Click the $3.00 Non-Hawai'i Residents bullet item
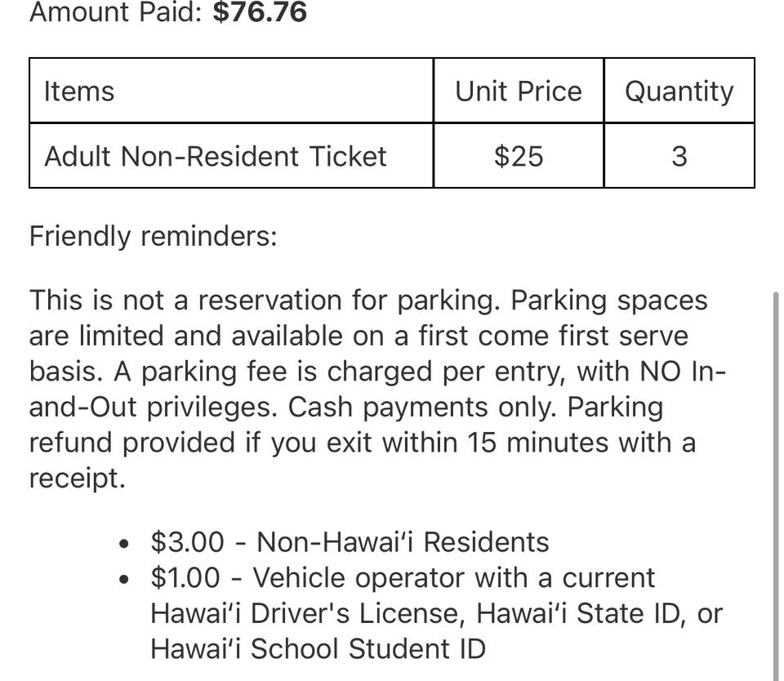 (x=350, y=542)
